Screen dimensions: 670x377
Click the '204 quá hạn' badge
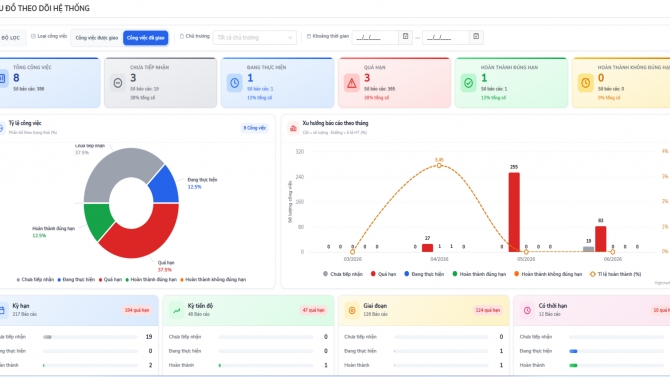(137, 310)
